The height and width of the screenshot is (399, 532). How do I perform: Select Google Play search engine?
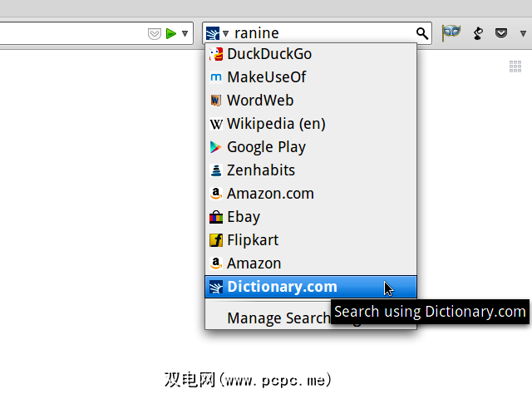311,147
